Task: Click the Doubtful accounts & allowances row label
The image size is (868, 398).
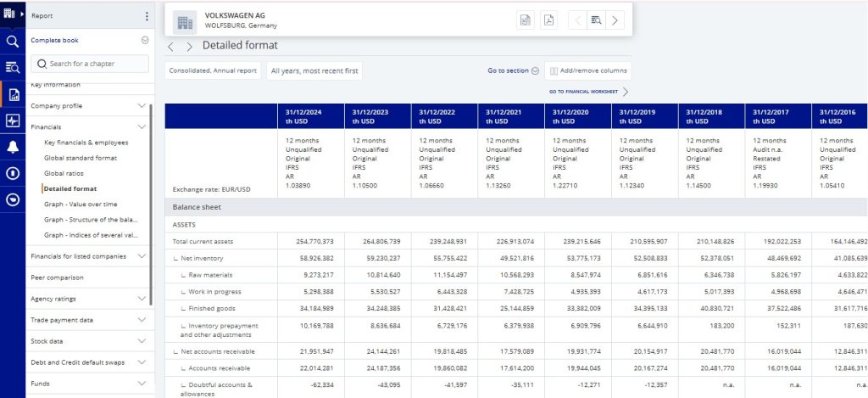Action: tap(216, 390)
